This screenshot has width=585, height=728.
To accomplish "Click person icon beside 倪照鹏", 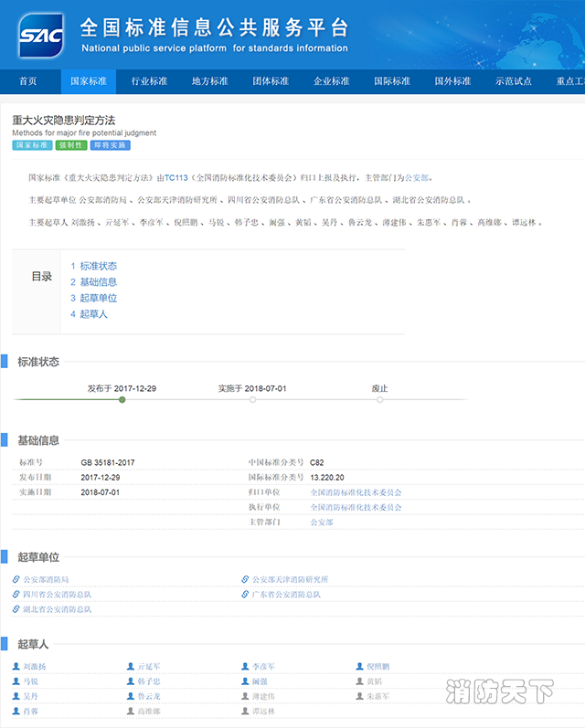I will pyautogui.click(x=359, y=667).
